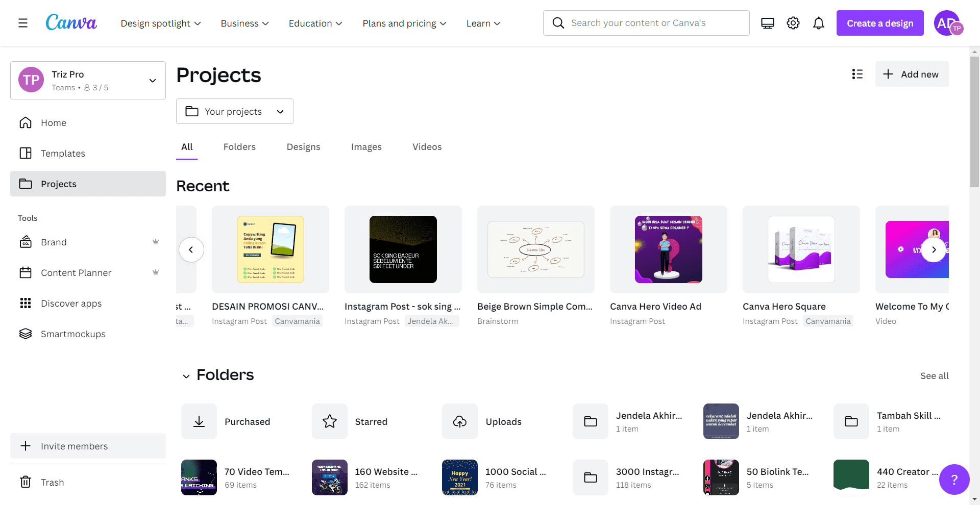Switch to list view icon
Screen dimensions: 980x505
click(x=857, y=74)
